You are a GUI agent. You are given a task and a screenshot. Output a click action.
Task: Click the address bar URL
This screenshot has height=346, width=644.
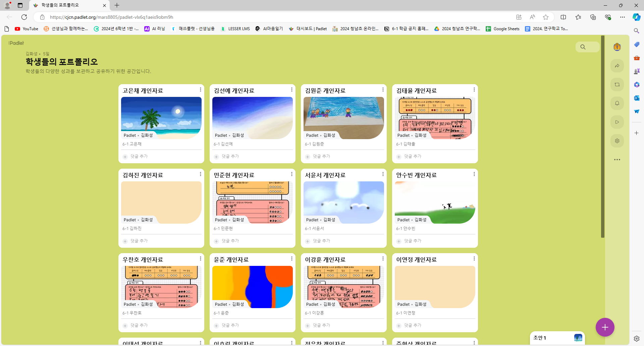coord(112,17)
